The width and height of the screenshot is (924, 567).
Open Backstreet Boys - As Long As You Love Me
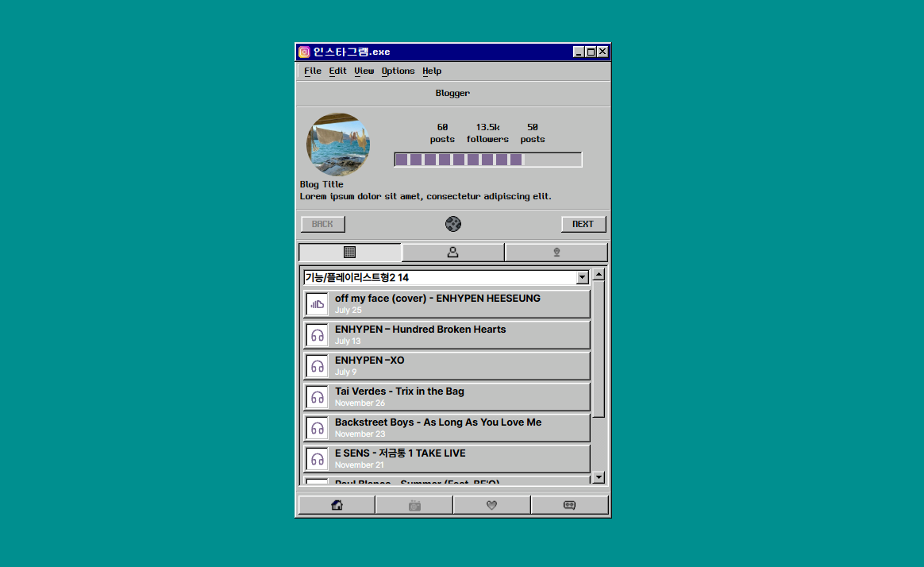(447, 428)
